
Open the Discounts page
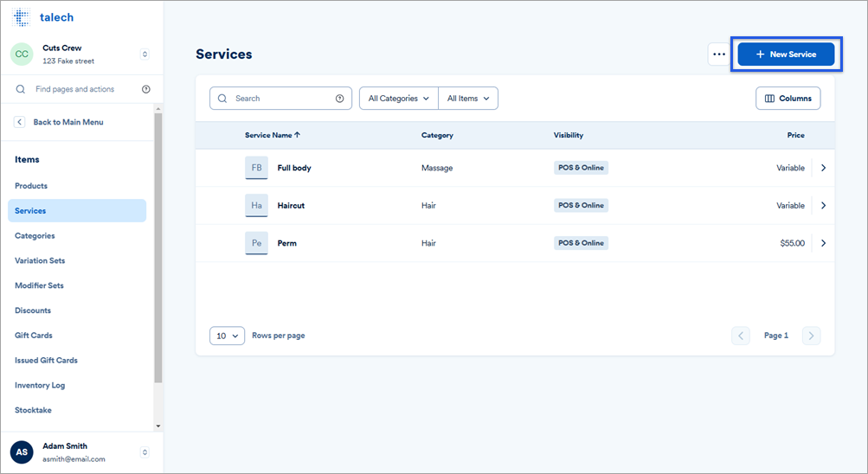coord(33,311)
